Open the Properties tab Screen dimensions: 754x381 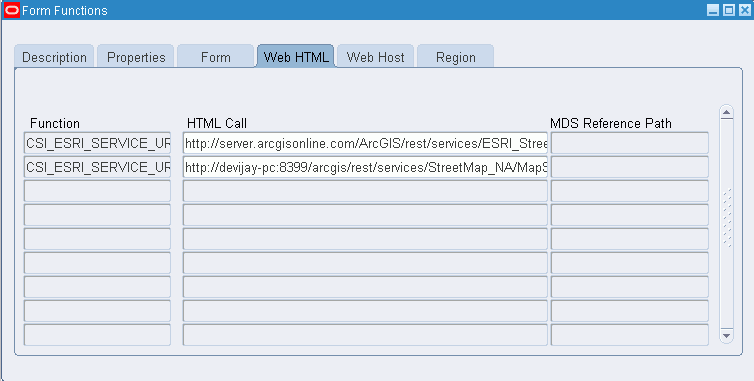coord(136,56)
